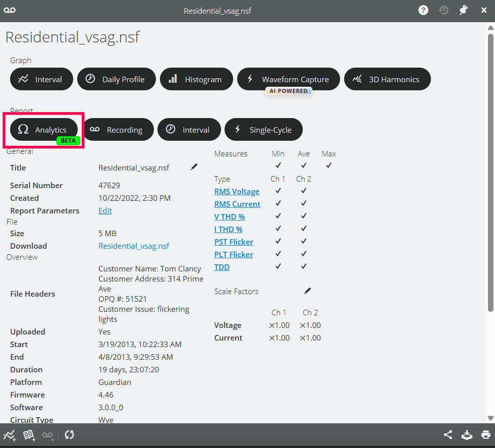This screenshot has height=448, width=495.
Task: Open the Waveform Capture graph
Action: [x=288, y=79]
